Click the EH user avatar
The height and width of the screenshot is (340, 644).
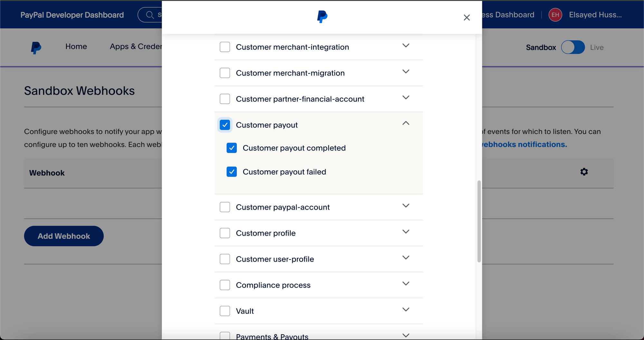(x=555, y=15)
